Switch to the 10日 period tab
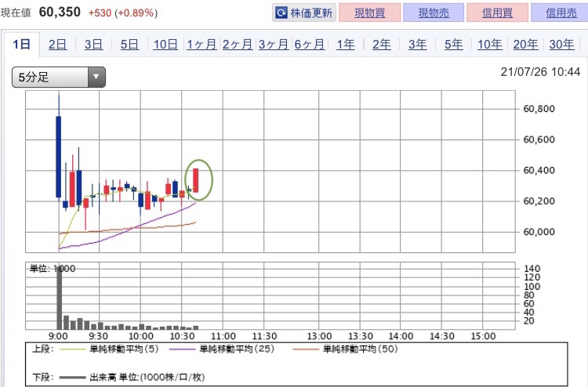 click(x=165, y=45)
